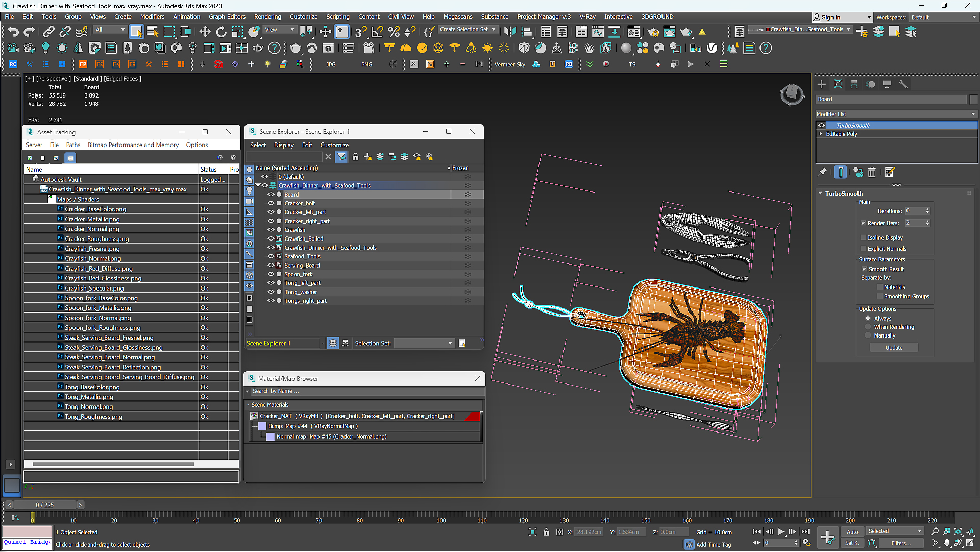
Task: Click the Asset Tracking horizontal scrollbar
Action: (x=113, y=464)
